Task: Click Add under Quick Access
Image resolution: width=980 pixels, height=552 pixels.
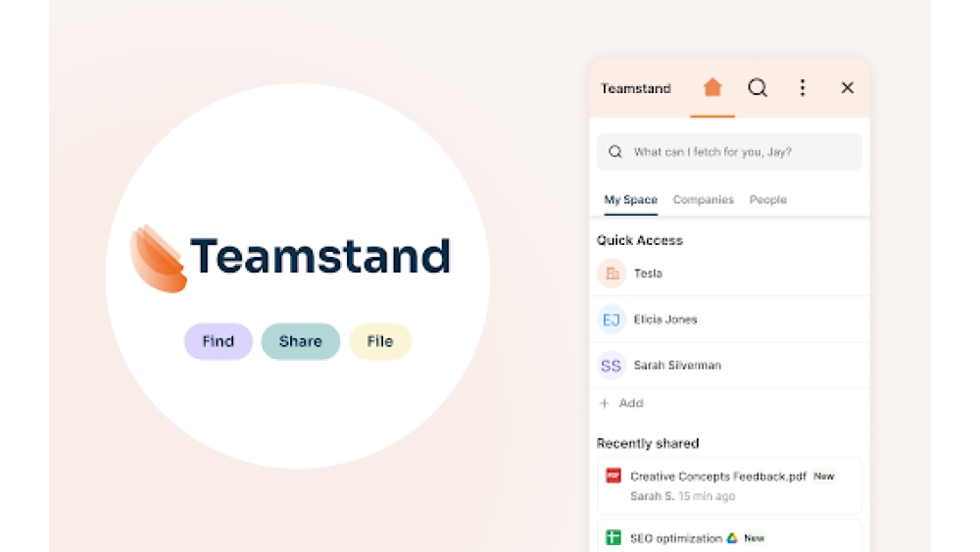Action: (x=631, y=403)
